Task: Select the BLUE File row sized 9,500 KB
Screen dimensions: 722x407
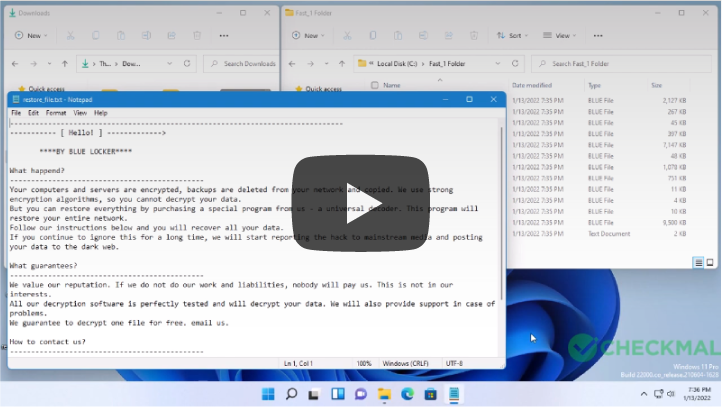Action: coord(599,222)
